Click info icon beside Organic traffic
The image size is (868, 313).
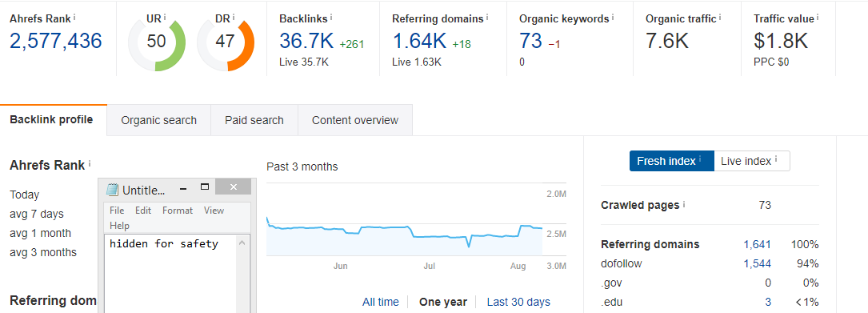720,17
